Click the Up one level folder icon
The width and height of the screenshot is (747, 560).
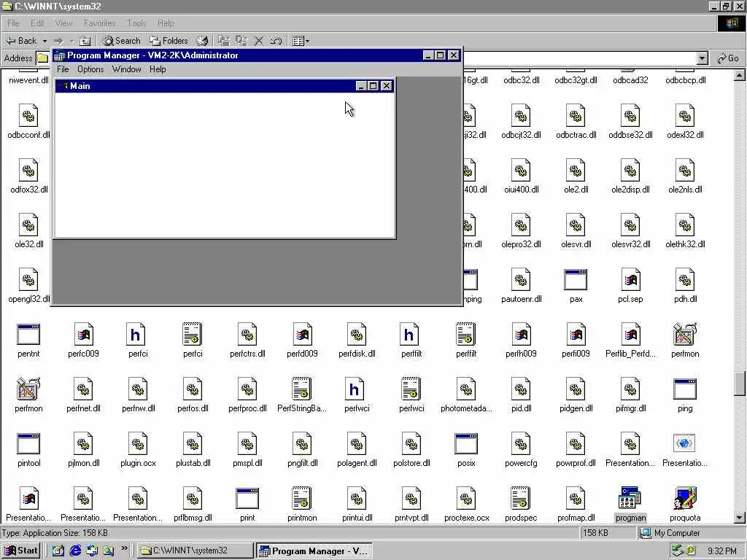85,41
